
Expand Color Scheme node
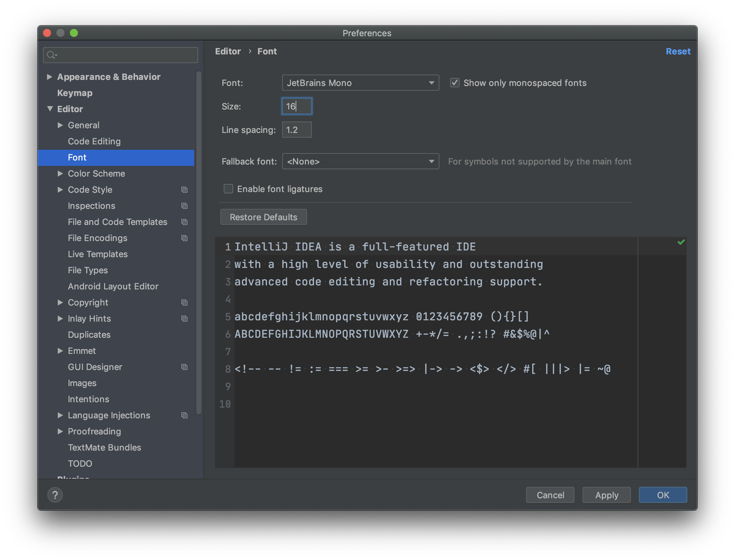(60, 174)
